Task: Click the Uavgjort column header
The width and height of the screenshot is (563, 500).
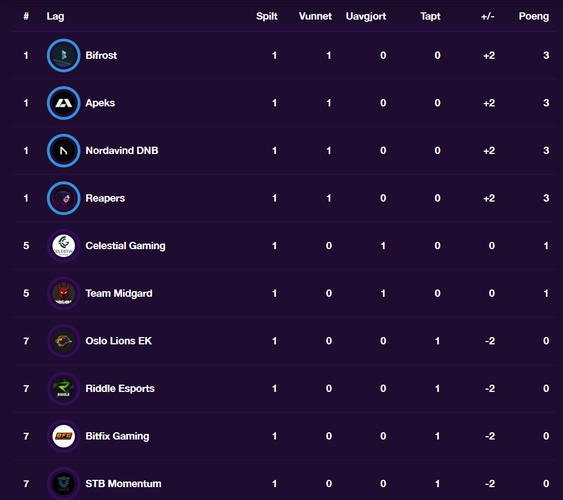Action: pyautogui.click(x=366, y=16)
